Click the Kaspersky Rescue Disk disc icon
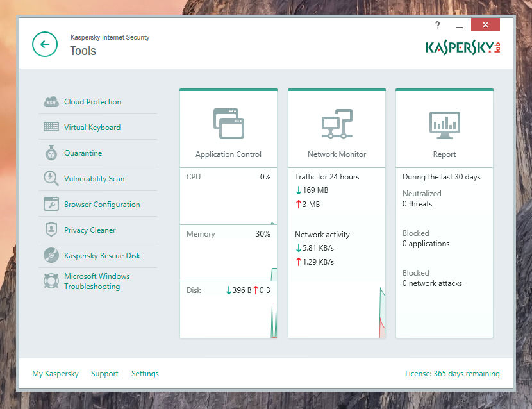This screenshot has height=409, width=532. (x=51, y=255)
